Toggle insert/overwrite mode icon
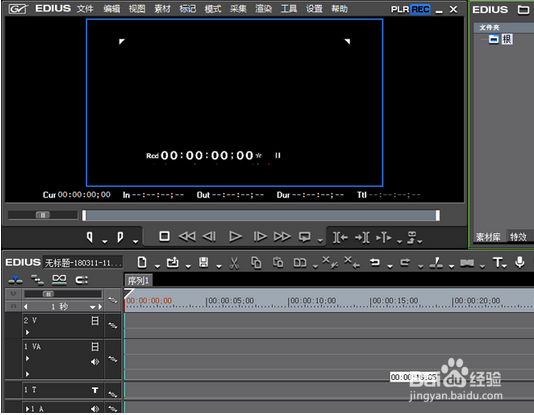This screenshot has height=415, width=534. click(x=15, y=280)
